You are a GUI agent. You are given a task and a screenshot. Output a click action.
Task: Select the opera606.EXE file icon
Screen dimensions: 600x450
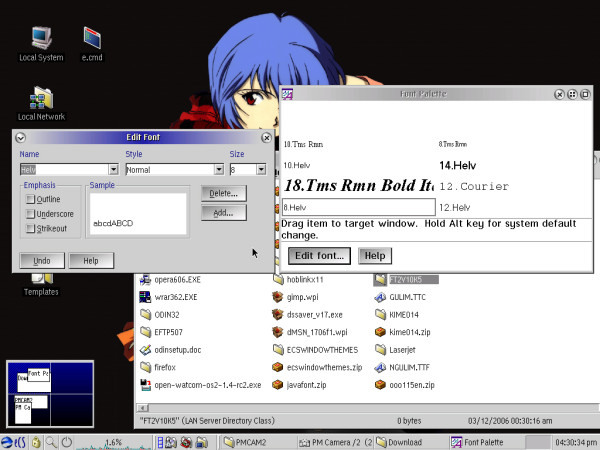[146, 280]
